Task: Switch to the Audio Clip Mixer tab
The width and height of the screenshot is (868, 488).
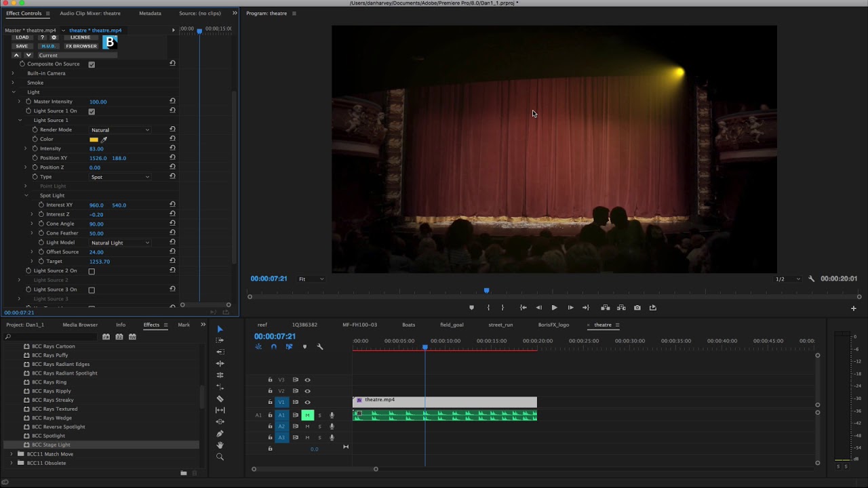Action: (90, 13)
